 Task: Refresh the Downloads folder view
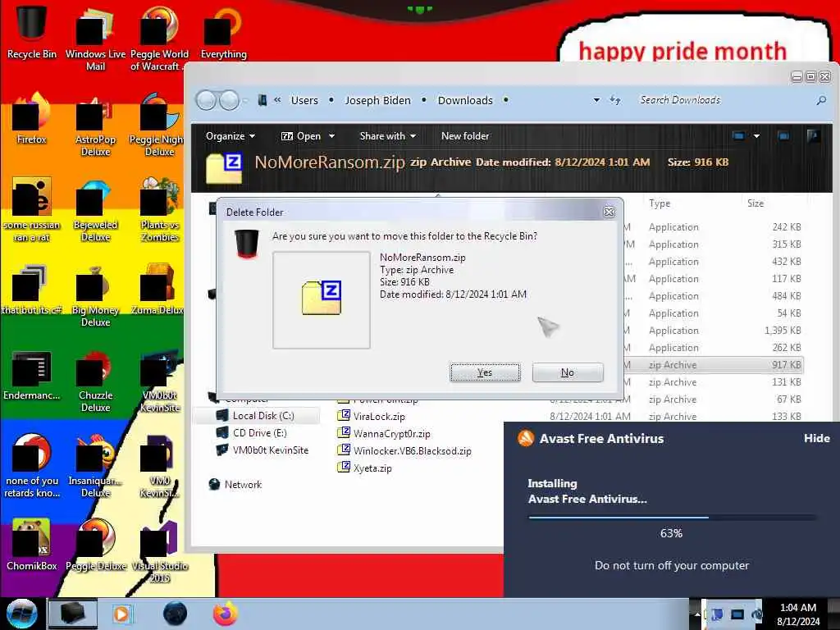(x=615, y=100)
